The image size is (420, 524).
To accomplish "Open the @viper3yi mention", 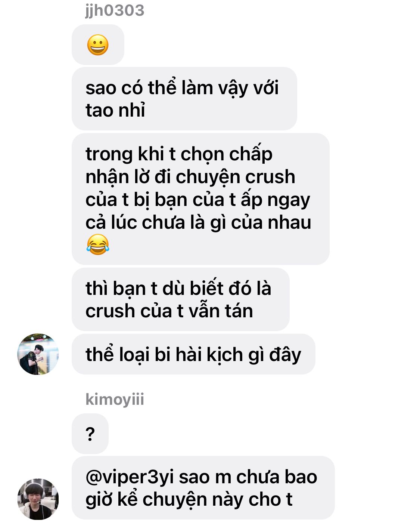I will click(x=130, y=477).
